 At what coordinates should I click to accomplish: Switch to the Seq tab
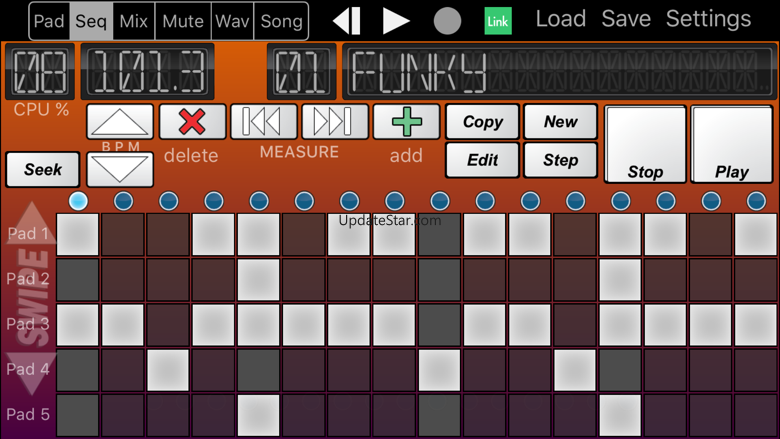pos(91,21)
